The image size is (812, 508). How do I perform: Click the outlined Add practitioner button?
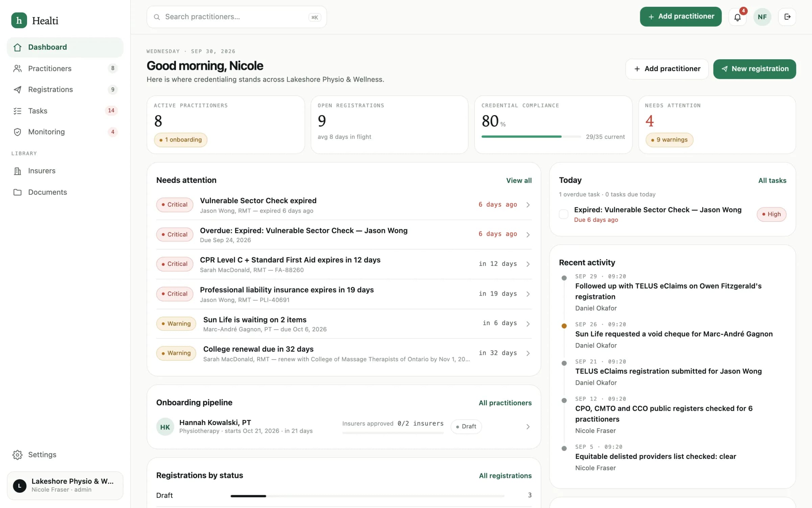[x=667, y=69]
